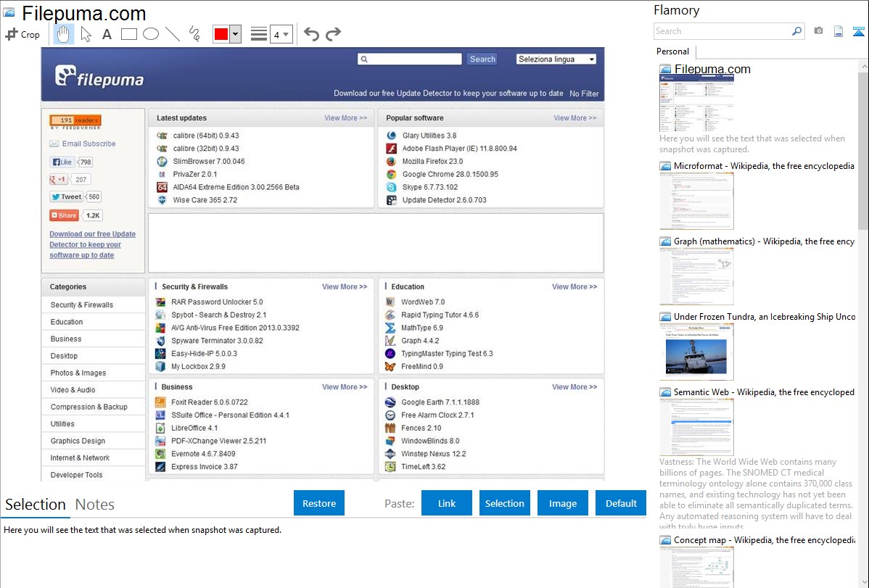Click View More in Security & Firewalls section

click(x=345, y=286)
